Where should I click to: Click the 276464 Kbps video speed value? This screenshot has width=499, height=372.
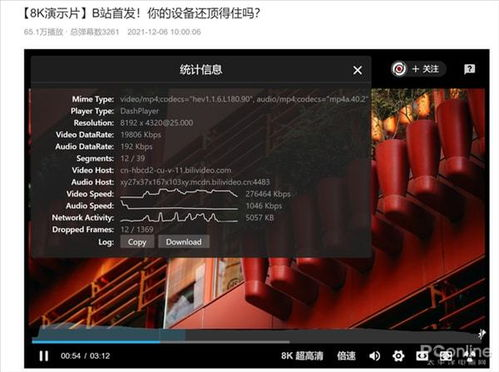pos(268,194)
